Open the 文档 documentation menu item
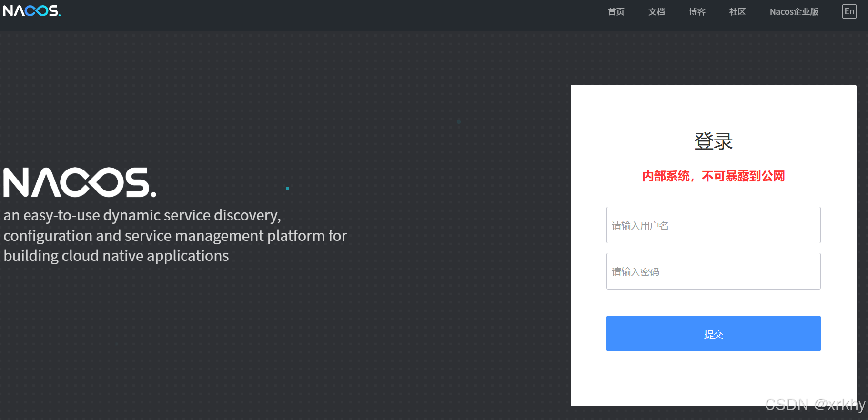Viewport: 868px width, 420px height. [656, 12]
